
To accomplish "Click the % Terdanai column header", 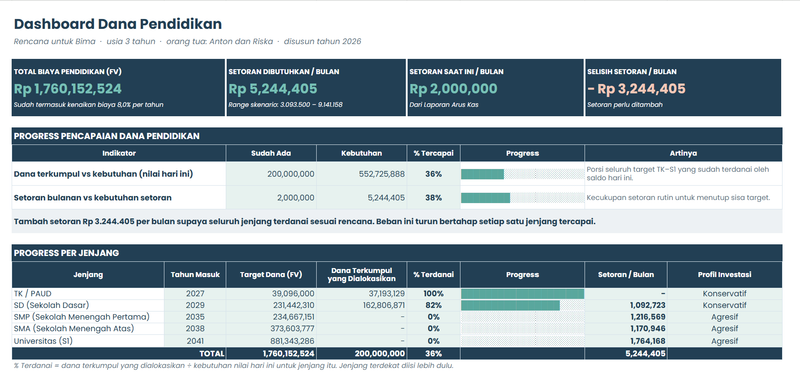I will tap(434, 275).
